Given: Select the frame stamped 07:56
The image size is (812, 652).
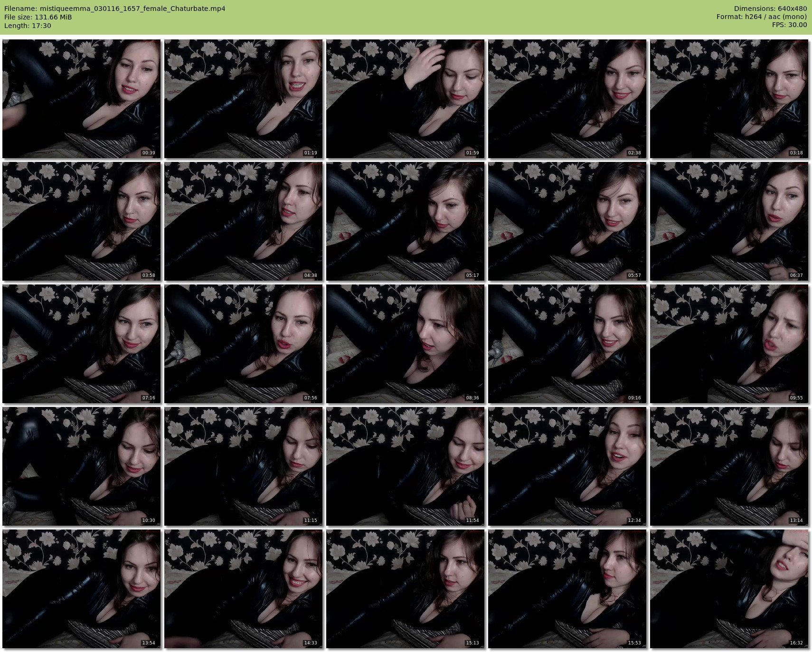Looking at the screenshot, I should [244, 344].
